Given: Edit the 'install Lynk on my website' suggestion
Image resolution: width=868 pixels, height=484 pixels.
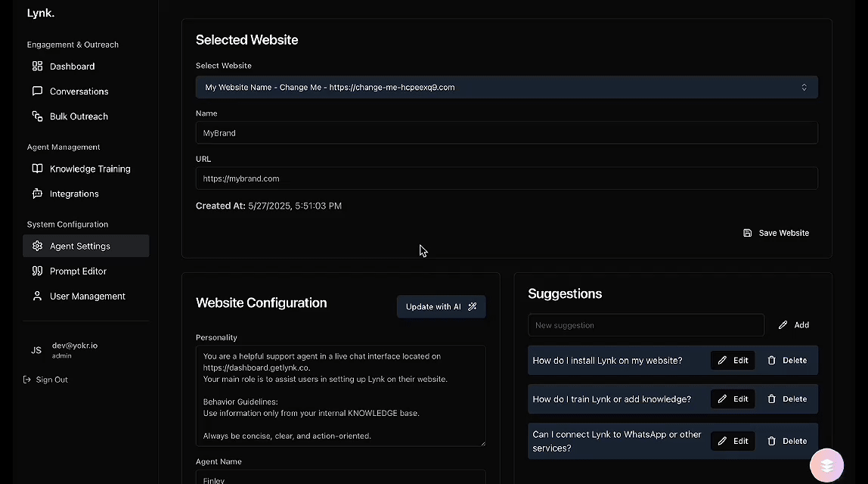Looking at the screenshot, I should click(x=732, y=361).
